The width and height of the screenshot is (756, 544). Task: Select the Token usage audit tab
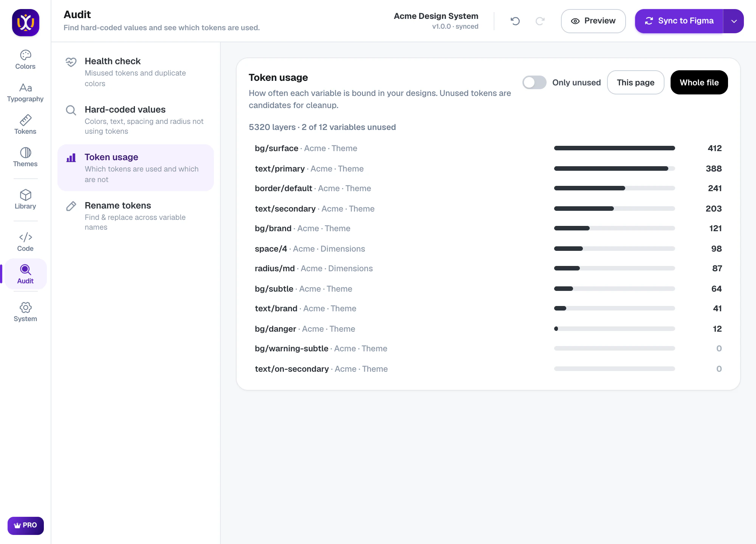click(136, 168)
